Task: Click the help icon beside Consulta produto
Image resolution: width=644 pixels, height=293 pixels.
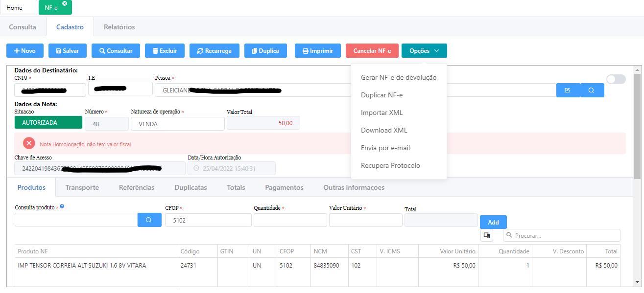Action: [x=62, y=206]
